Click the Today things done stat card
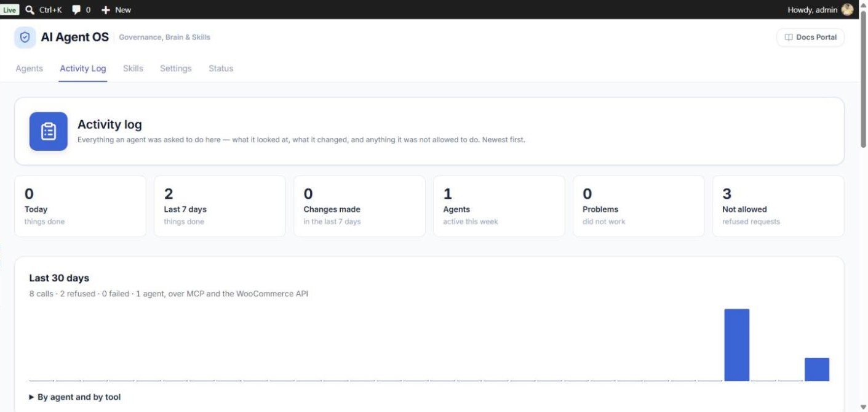The height and width of the screenshot is (412, 868). [x=81, y=206]
